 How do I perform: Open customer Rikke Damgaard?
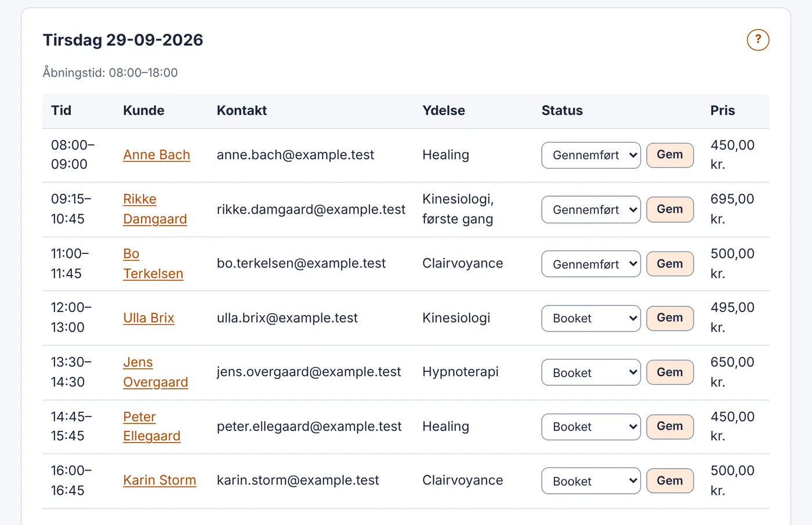click(155, 209)
